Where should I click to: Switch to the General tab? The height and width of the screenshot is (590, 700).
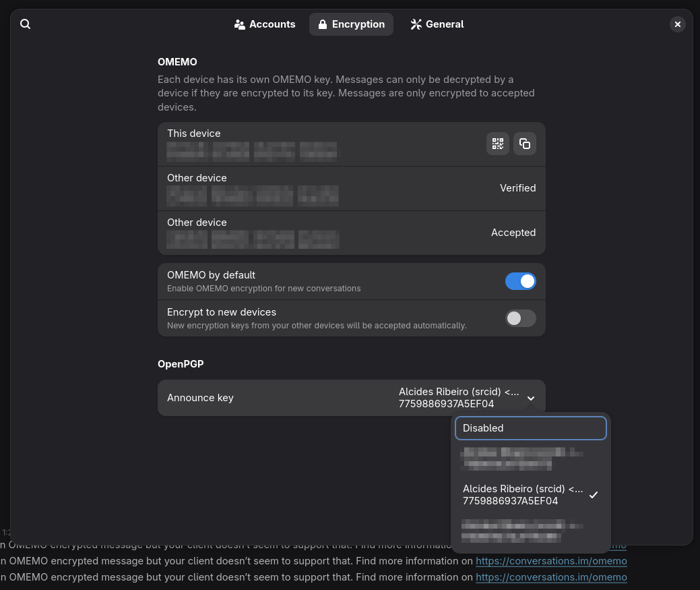[437, 24]
